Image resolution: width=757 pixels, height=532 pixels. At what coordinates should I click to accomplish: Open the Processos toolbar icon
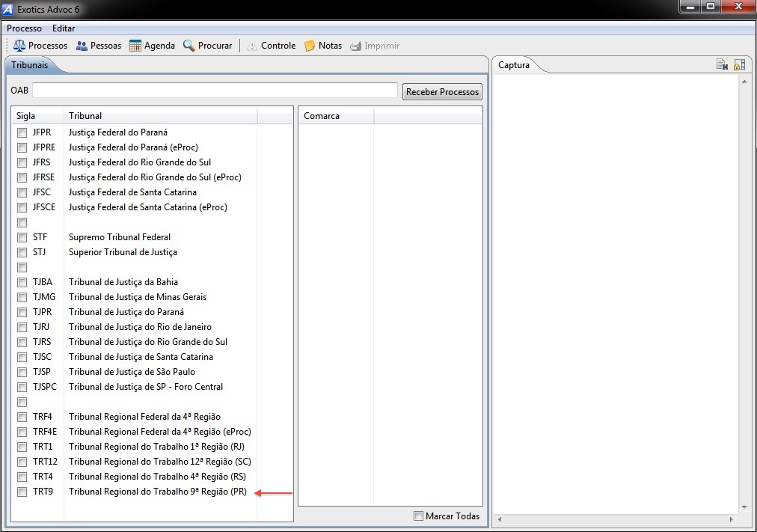[x=19, y=46]
